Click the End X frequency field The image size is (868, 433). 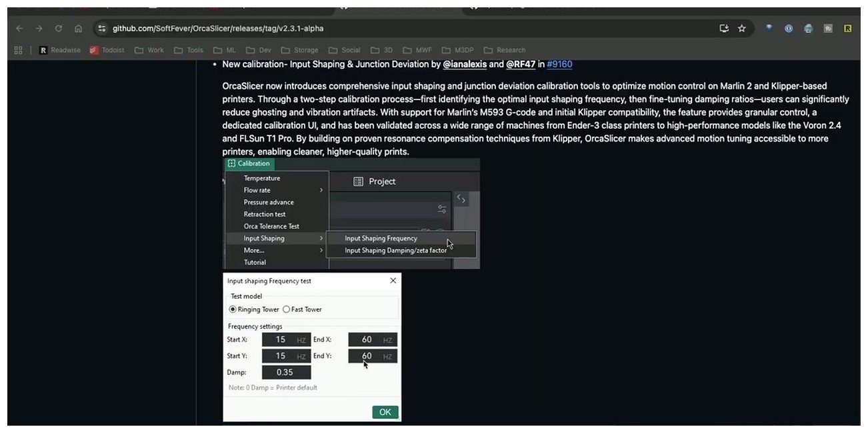[x=373, y=340]
